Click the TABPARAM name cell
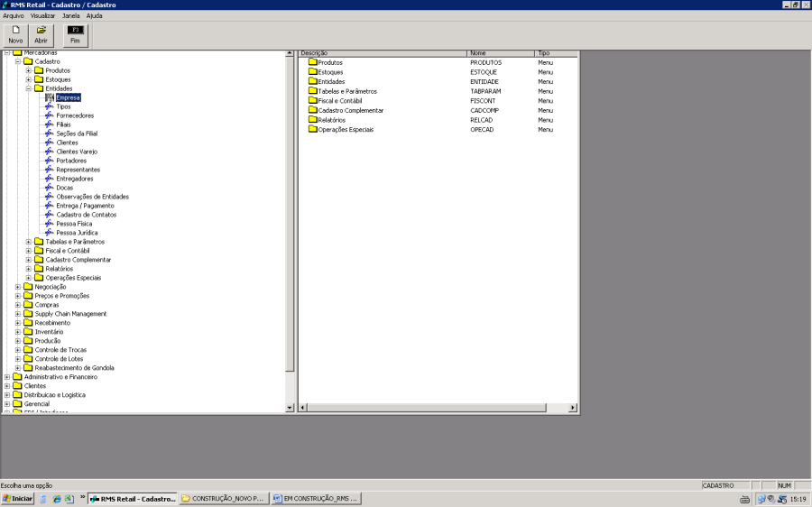This screenshot has width=812, height=507. [485, 91]
